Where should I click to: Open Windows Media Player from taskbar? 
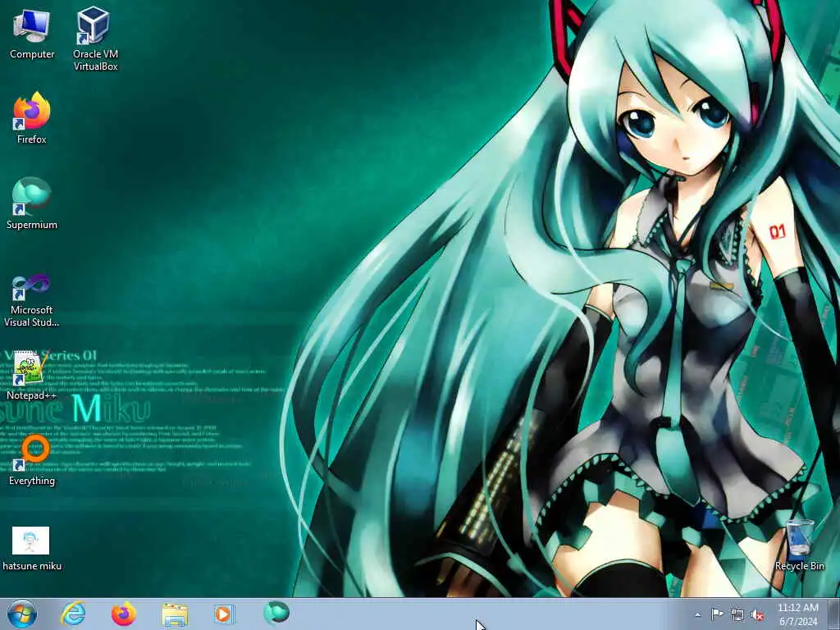(225, 614)
